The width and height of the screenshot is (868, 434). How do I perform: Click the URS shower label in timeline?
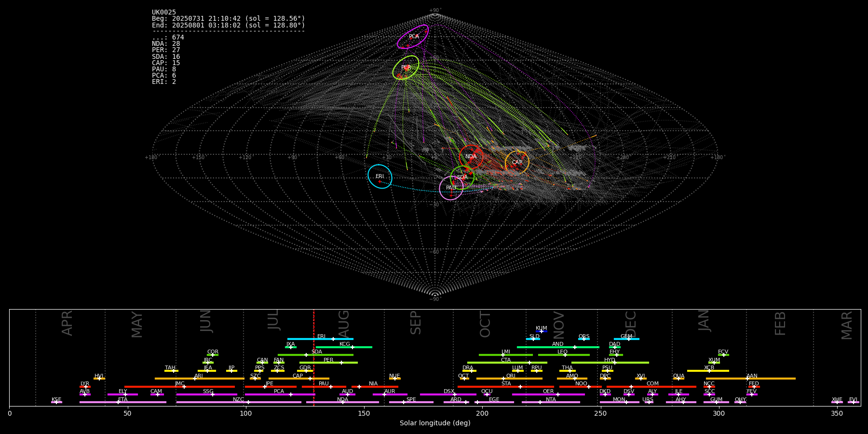648,400
